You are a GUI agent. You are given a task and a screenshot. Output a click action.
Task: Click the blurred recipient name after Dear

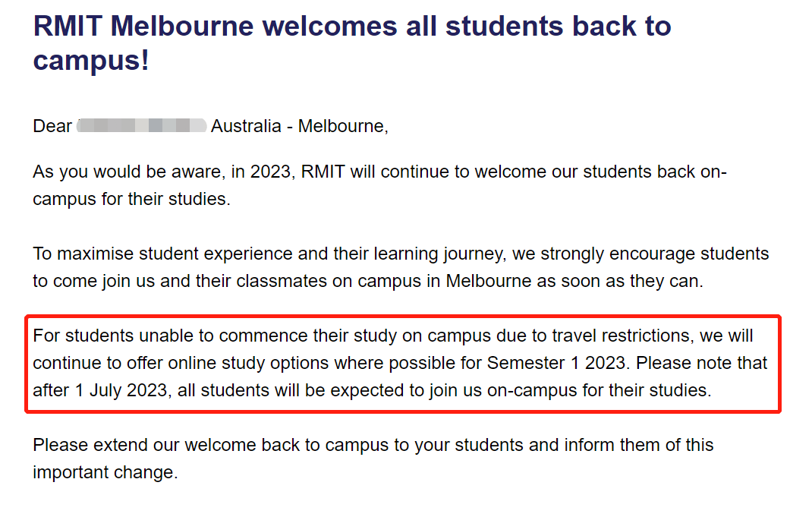tap(141, 126)
